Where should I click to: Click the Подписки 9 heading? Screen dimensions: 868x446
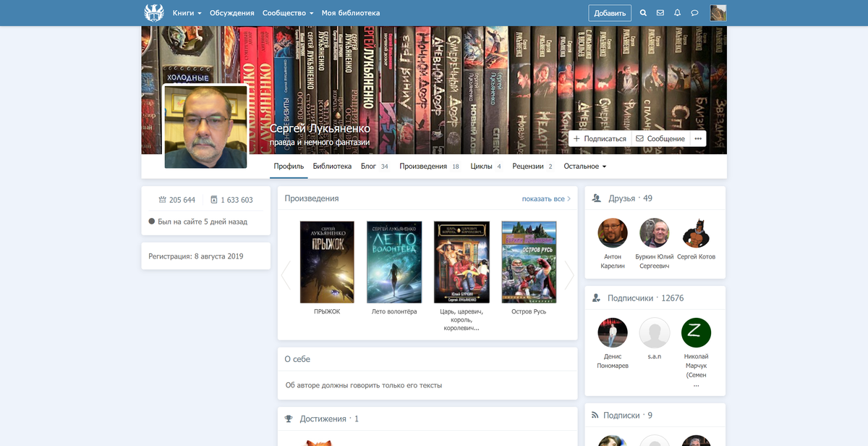pyautogui.click(x=628, y=416)
